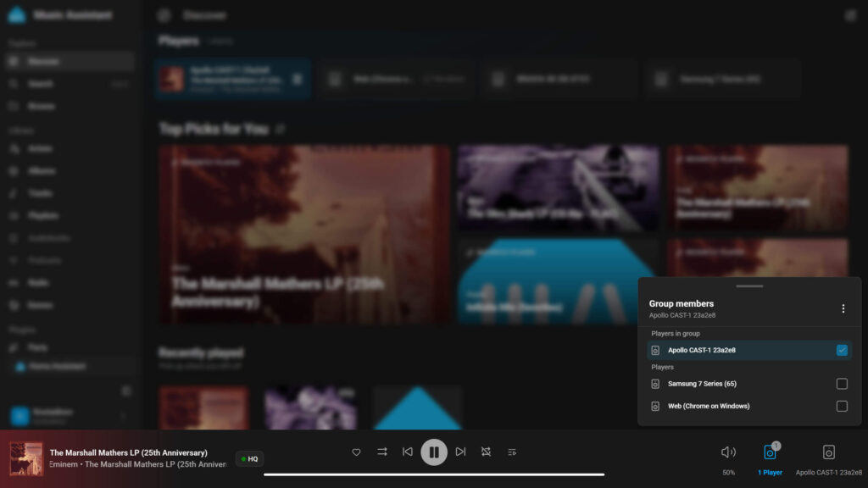
Task: Seek within the track progress bar
Action: 434,474
